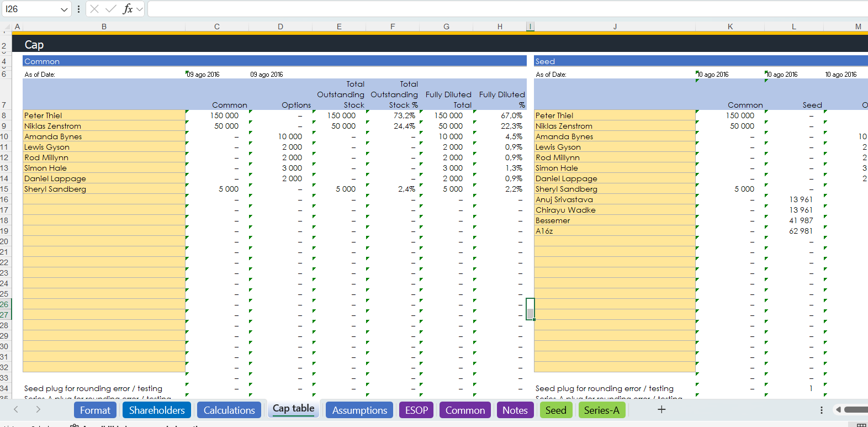The image size is (868, 427).
Task: Select Niklas Zenstrom in Common table
Action: pos(104,126)
